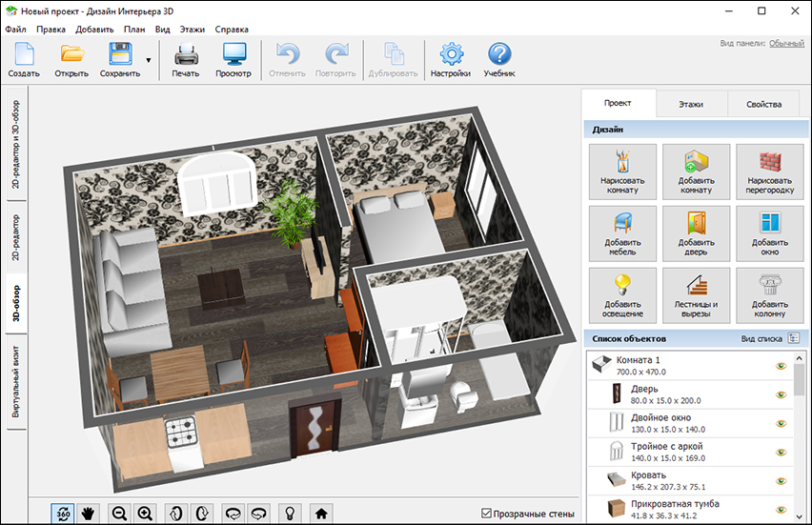Select the 3D-обзор side tab
This screenshot has height=525, width=812.
(x=16, y=303)
